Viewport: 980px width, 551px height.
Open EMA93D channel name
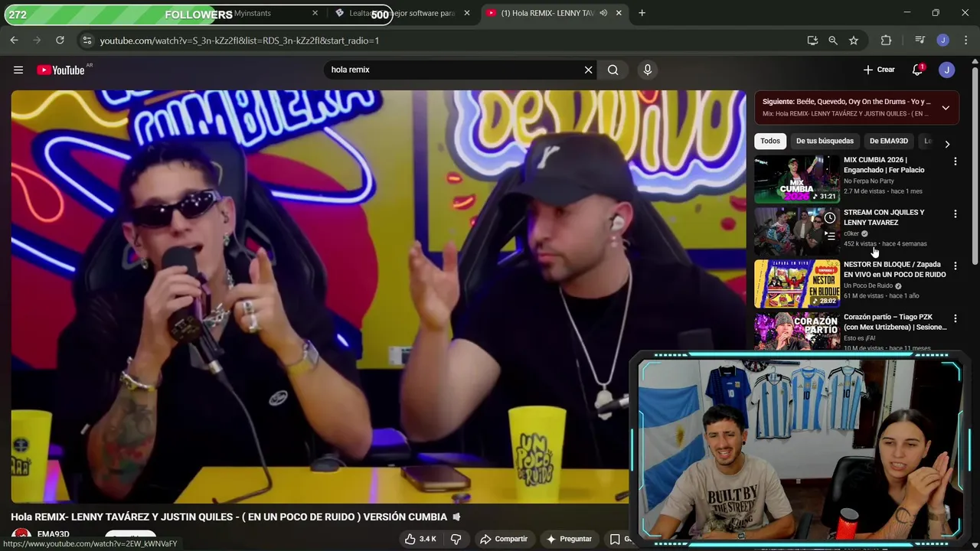coord(54,534)
